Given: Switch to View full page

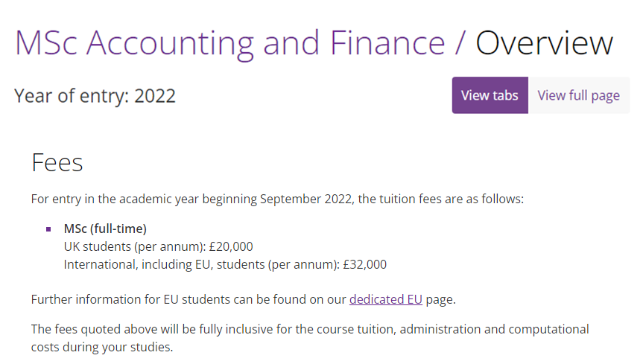Looking at the screenshot, I should [578, 95].
